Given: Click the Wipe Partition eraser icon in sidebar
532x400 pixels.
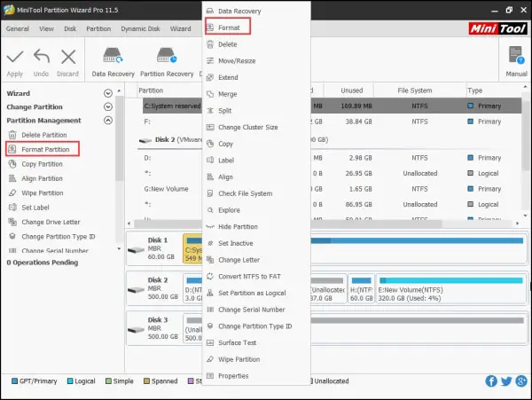Looking at the screenshot, I should click(12, 192).
